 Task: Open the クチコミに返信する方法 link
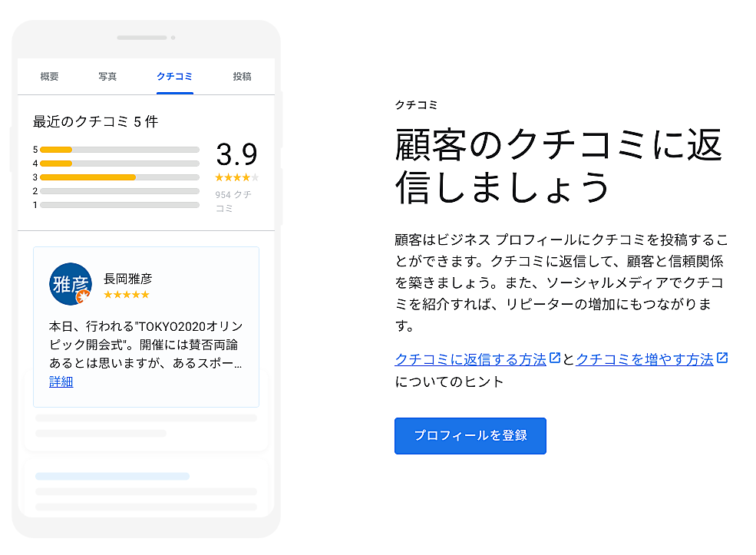(470, 359)
